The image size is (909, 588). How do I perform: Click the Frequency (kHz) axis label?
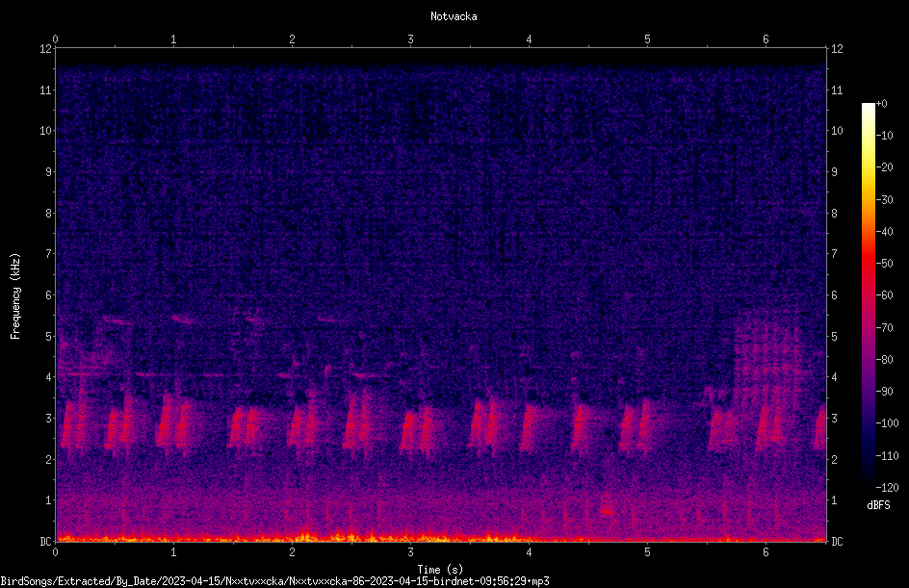[x=15, y=296]
